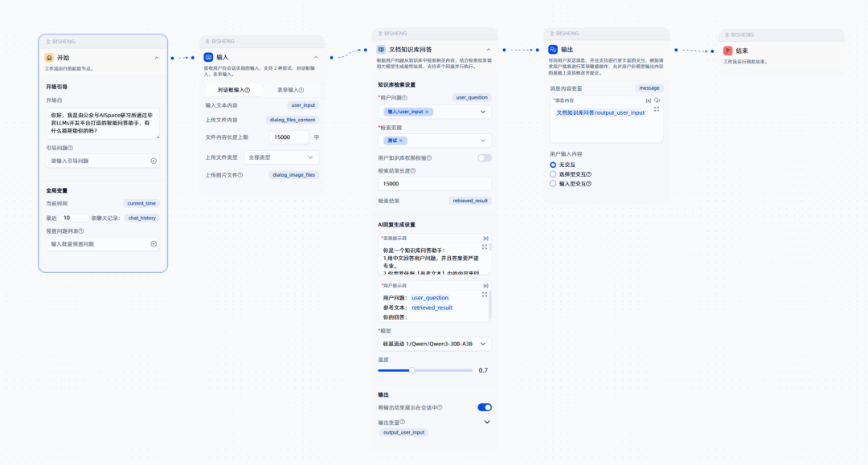The image size is (868, 465).
Task: Open the 模型 Qwen3-30B-A3B dropdown
Action: 435,344
